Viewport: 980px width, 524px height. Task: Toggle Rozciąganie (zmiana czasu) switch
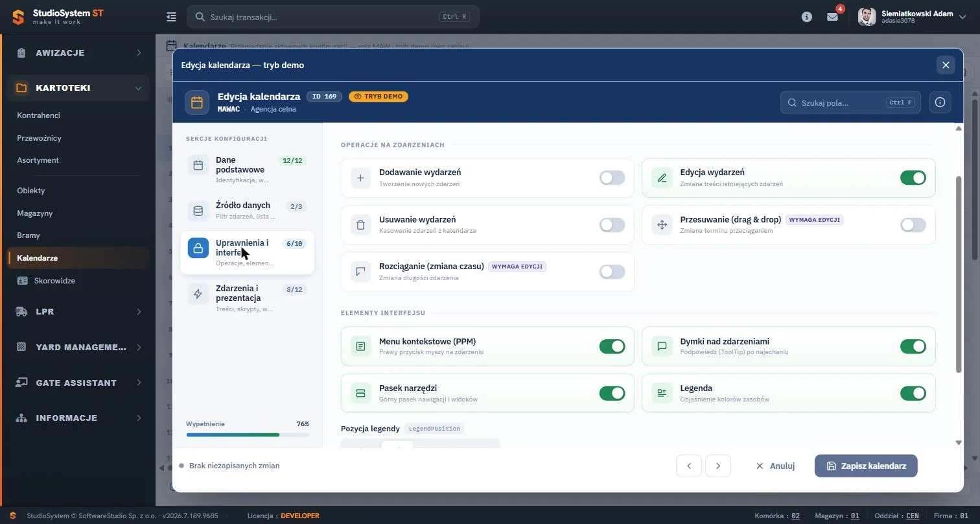click(x=612, y=272)
